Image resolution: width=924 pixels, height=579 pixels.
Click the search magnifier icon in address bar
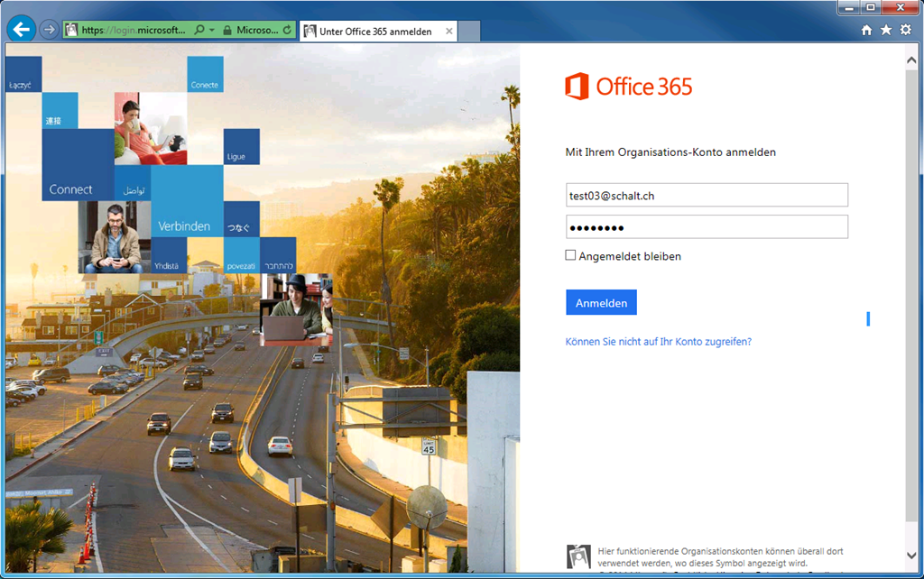199,30
